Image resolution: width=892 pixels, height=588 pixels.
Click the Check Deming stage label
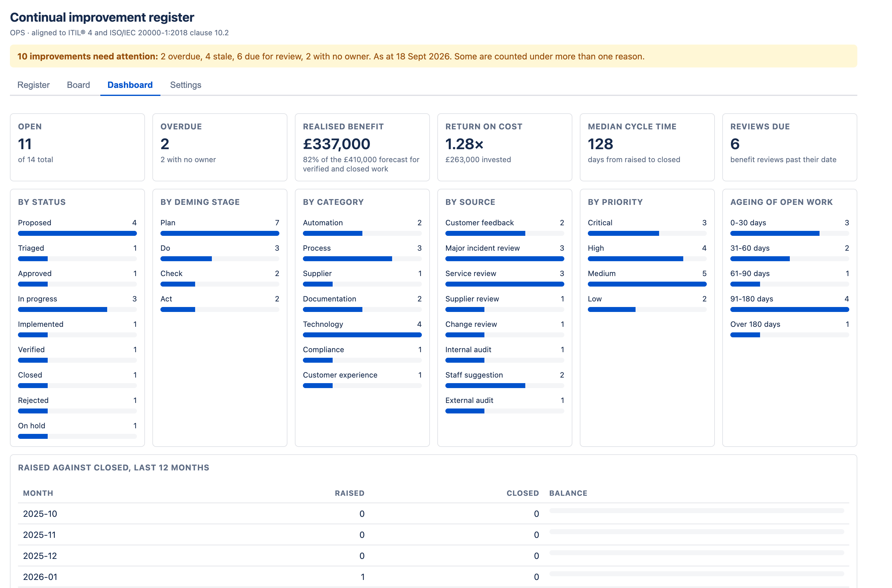point(172,273)
